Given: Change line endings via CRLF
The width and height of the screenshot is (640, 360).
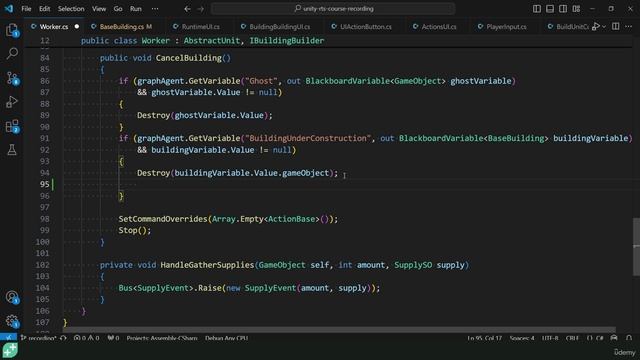Looking at the screenshot, I should pos(572,338).
